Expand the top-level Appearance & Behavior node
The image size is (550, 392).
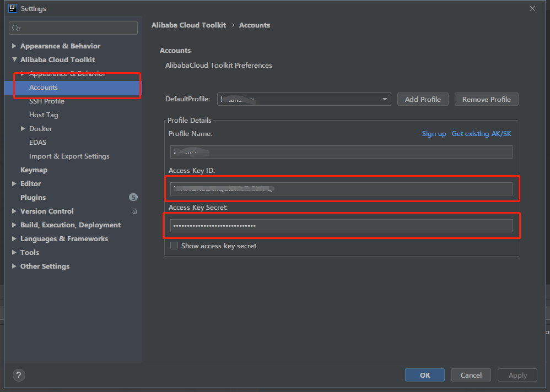pos(14,46)
